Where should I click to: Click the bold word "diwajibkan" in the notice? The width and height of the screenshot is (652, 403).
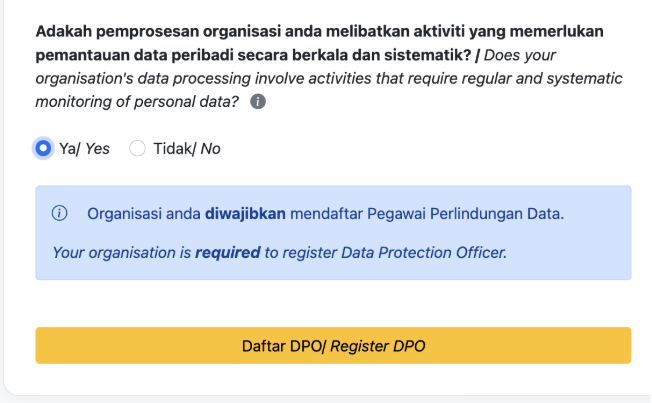246,213
